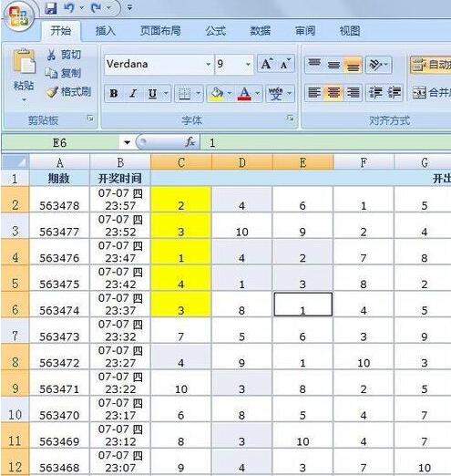Click the 期数 header cell
451x476 pixels.
pos(60,178)
